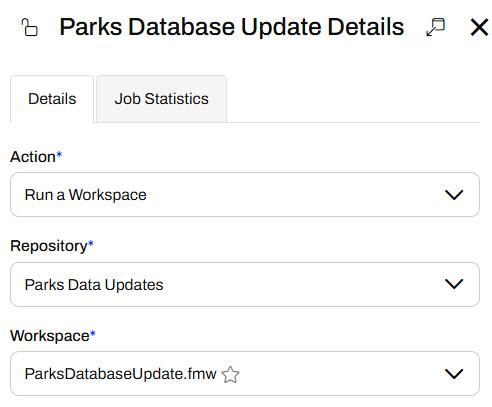Toggle the padlock icon beside the title
Image resolution: width=492 pixels, height=407 pixels.
pyautogui.click(x=29, y=27)
